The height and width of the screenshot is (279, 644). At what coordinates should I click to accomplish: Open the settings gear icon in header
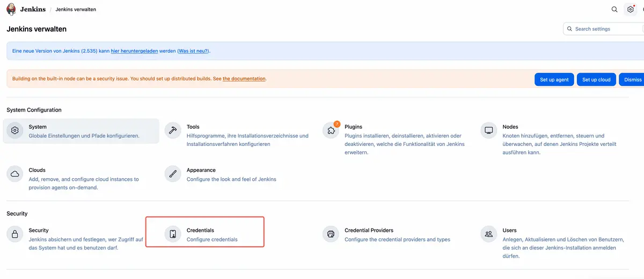tap(631, 9)
